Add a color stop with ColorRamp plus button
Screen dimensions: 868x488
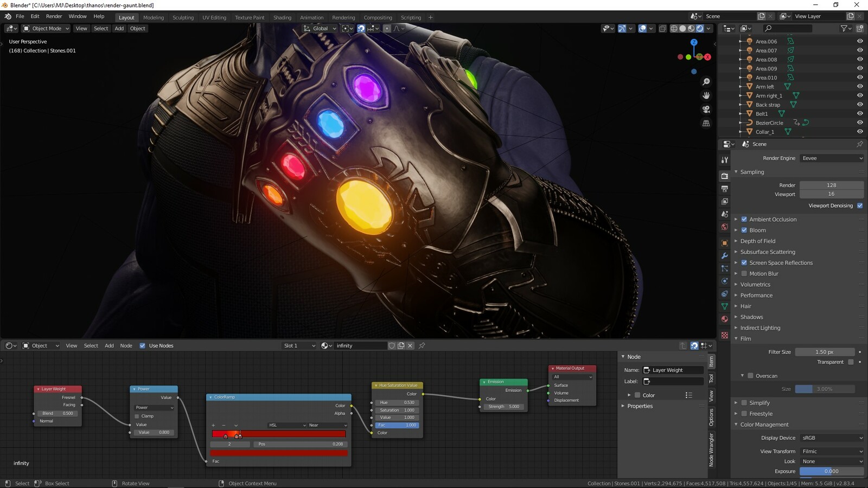click(x=213, y=425)
